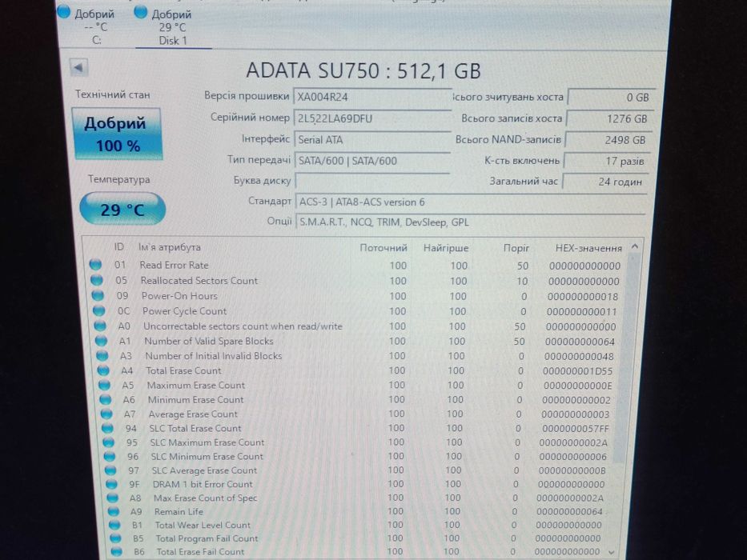Click the attribute list scroll up arrow
Screen dimensions: 747x560
point(634,246)
